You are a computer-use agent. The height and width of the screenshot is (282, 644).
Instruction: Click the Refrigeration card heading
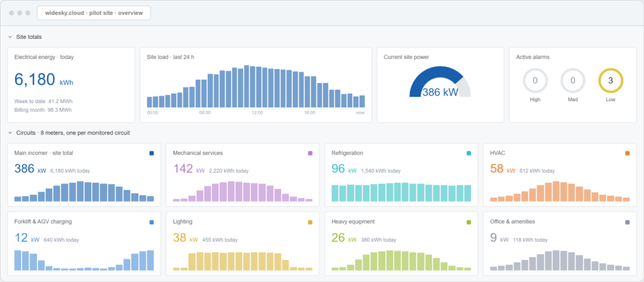click(347, 153)
